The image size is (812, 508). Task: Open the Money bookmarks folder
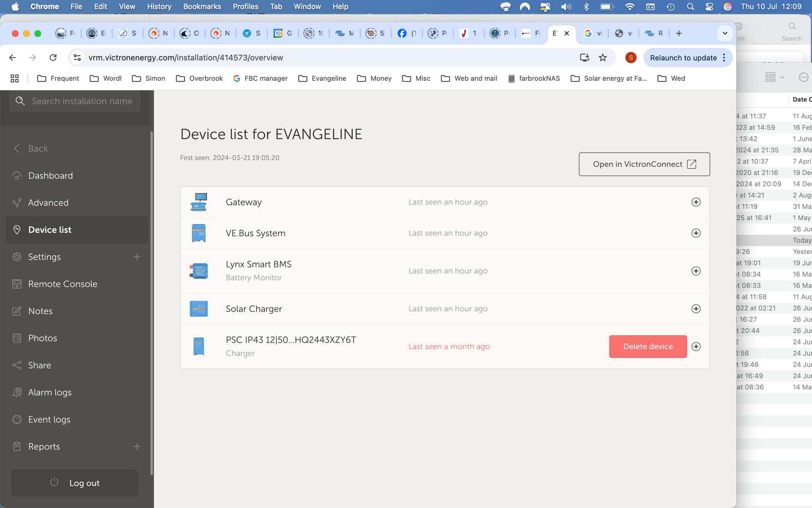tap(374, 78)
